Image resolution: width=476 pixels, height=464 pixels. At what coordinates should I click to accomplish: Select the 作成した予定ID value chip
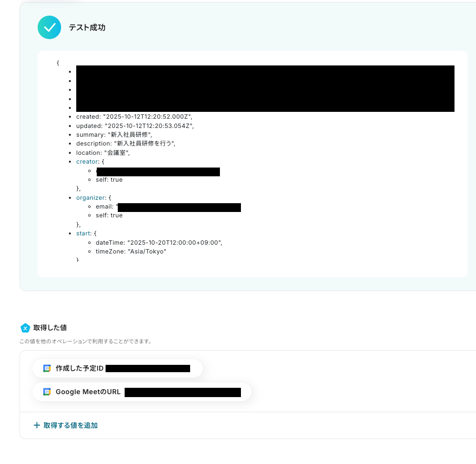117,368
